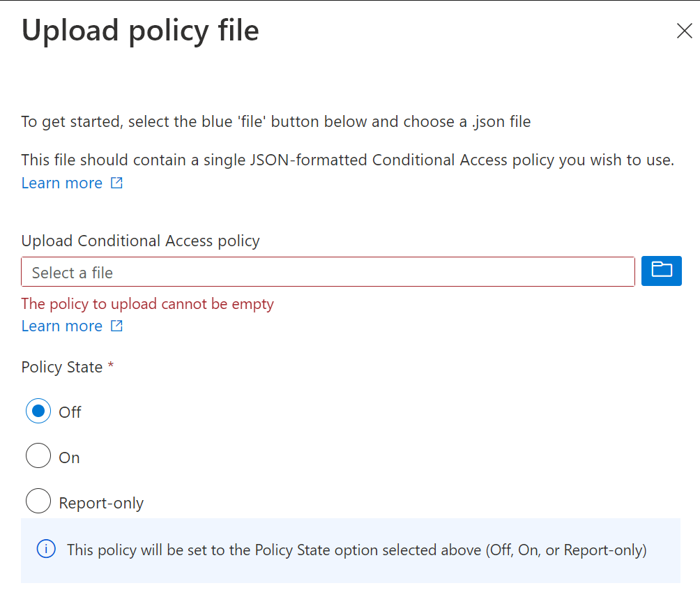
Task: Select the On policy state radio button
Action: tap(38, 457)
